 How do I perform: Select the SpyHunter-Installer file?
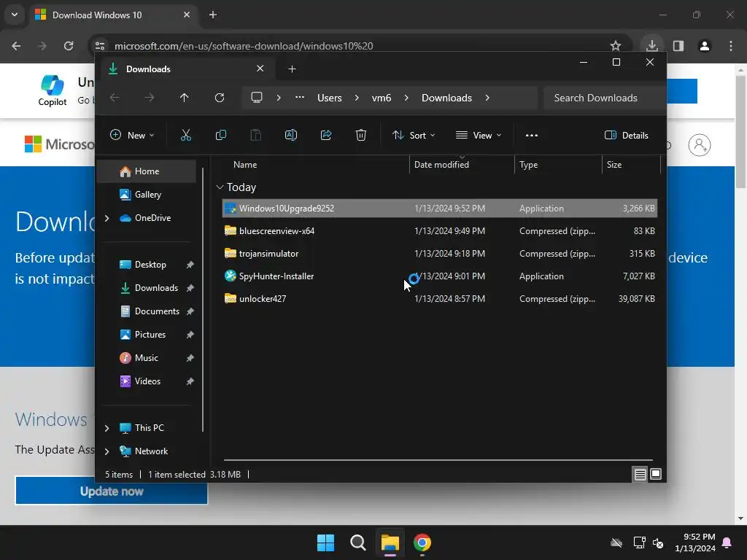pyautogui.click(x=440, y=276)
